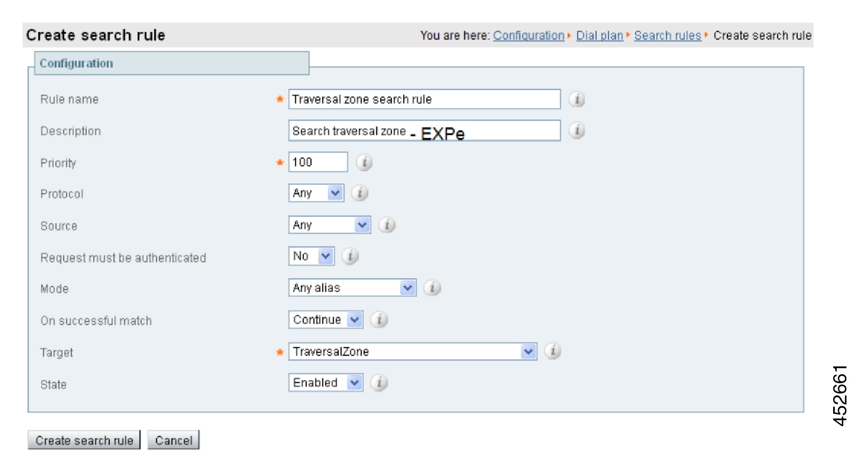Screen dimensions: 868x475
Task: Go to Search rules breadcrumb link
Action: pos(667,35)
